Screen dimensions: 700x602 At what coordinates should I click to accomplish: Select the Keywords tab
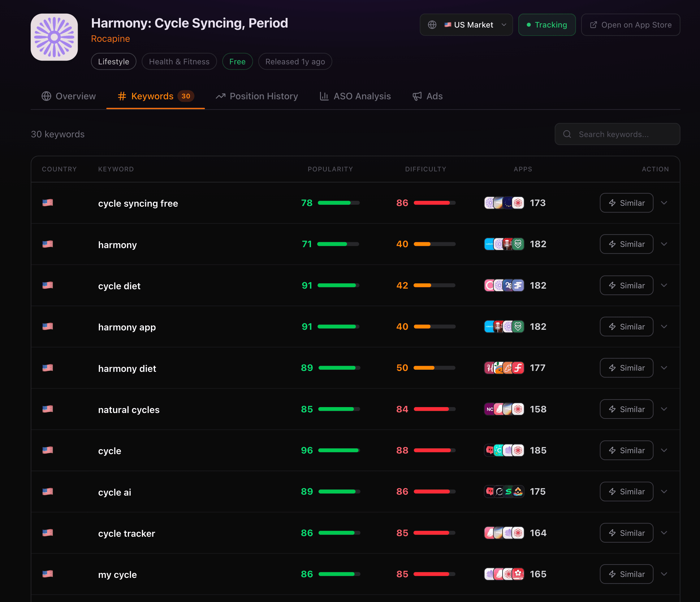point(156,96)
